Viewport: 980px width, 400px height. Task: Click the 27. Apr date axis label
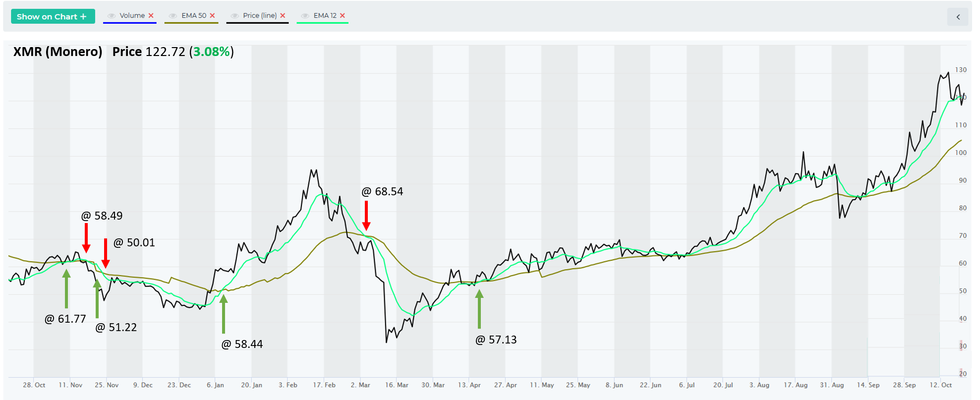[505, 385]
